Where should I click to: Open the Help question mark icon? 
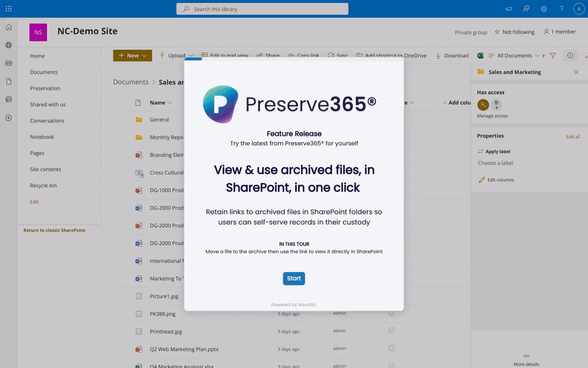tap(562, 9)
